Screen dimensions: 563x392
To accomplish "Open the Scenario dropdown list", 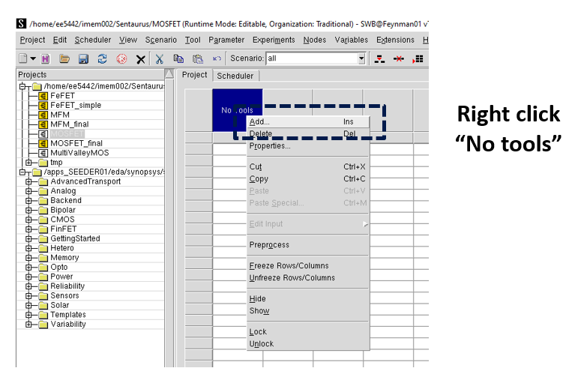I will pos(361,58).
